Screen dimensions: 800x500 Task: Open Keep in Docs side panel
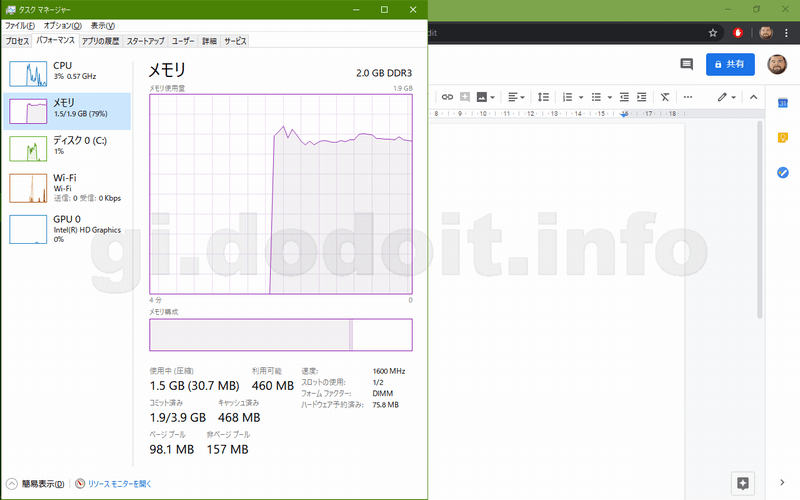[x=783, y=138]
